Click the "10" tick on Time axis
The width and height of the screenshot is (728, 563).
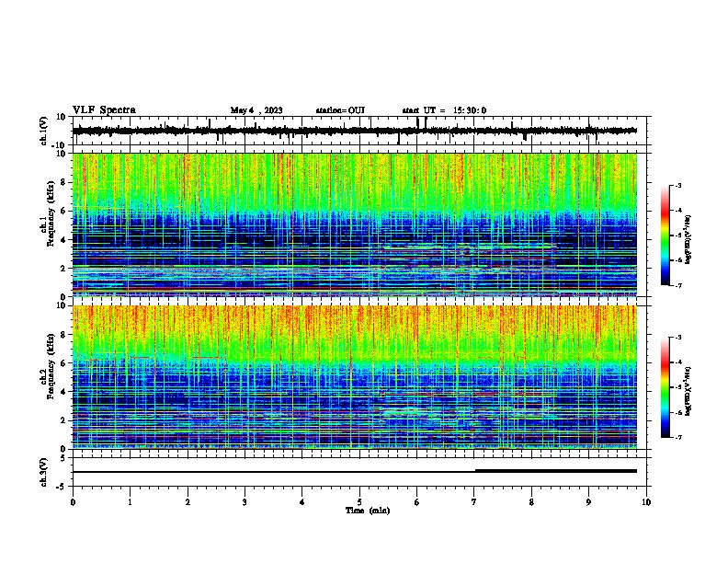click(646, 502)
